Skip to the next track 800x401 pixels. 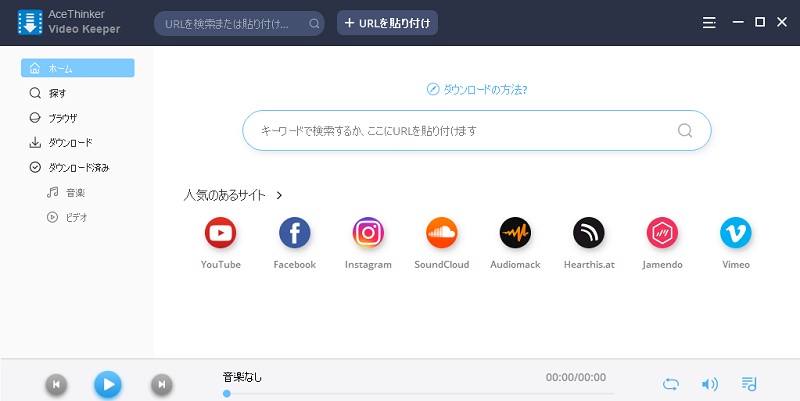pyautogui.click(x=162, y=384)
